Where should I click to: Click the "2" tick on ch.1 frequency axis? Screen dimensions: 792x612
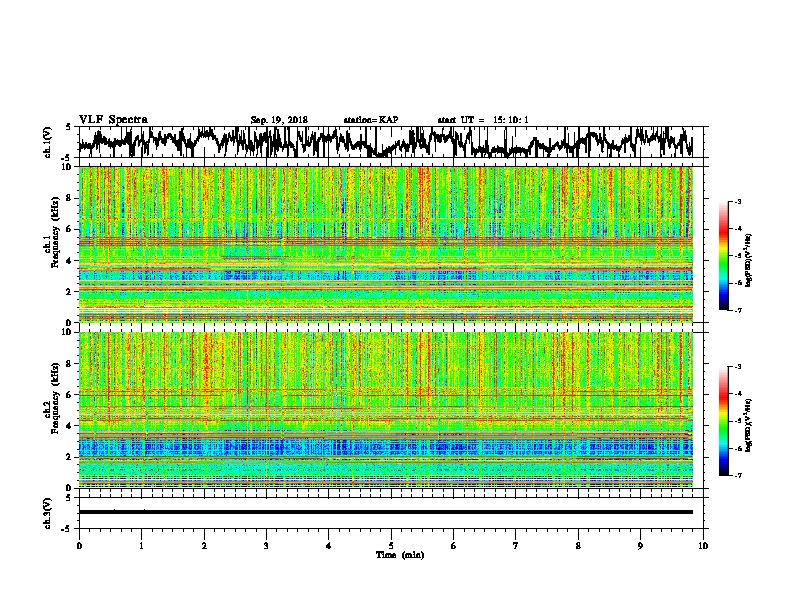click(x=70, y=292)
